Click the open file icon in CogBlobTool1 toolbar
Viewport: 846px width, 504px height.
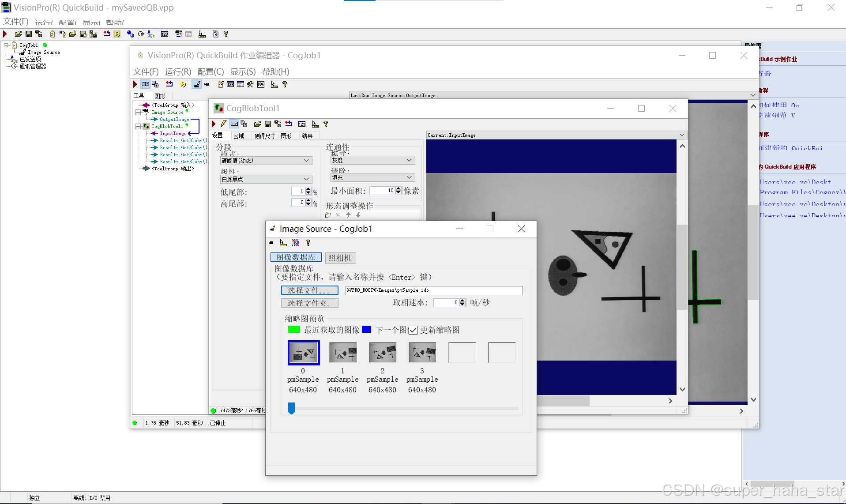[x=257, y=124]
